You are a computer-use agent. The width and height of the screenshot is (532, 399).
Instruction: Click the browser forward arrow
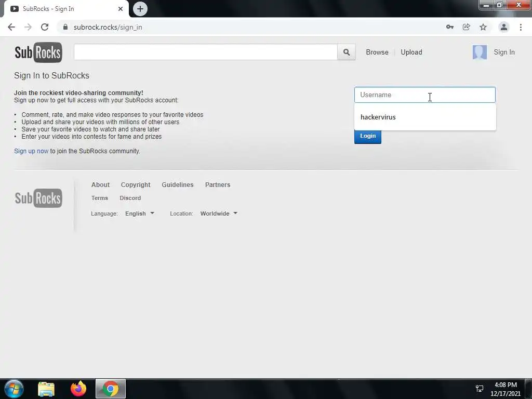(28, 27)
